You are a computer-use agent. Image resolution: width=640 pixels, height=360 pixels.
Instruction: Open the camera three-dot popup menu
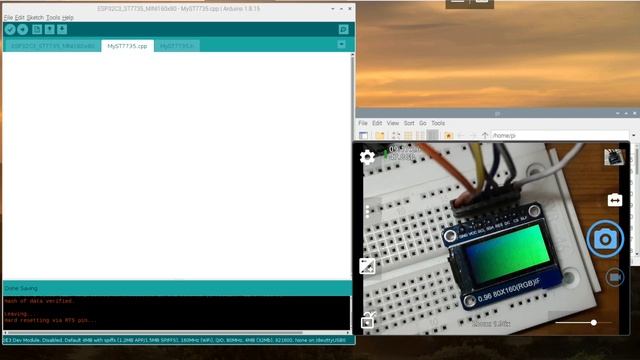[x=368, y=211]
